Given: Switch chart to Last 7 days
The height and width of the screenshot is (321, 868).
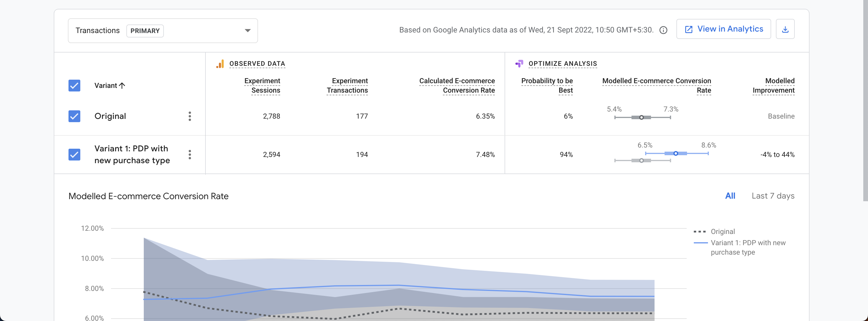Looking at the screenshot, I should click(x=773, y=196).
